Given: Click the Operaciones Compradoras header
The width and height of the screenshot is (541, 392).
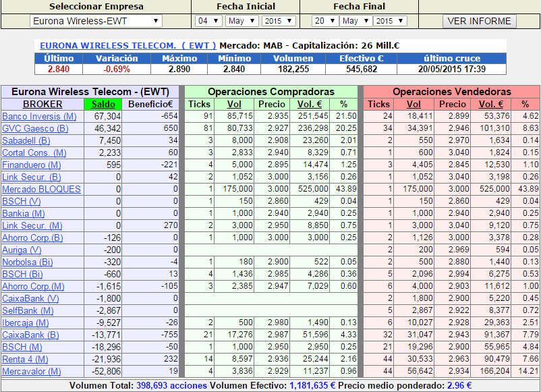Looking at the screenshot, I should pyautogui.click(x=271, y=92).
